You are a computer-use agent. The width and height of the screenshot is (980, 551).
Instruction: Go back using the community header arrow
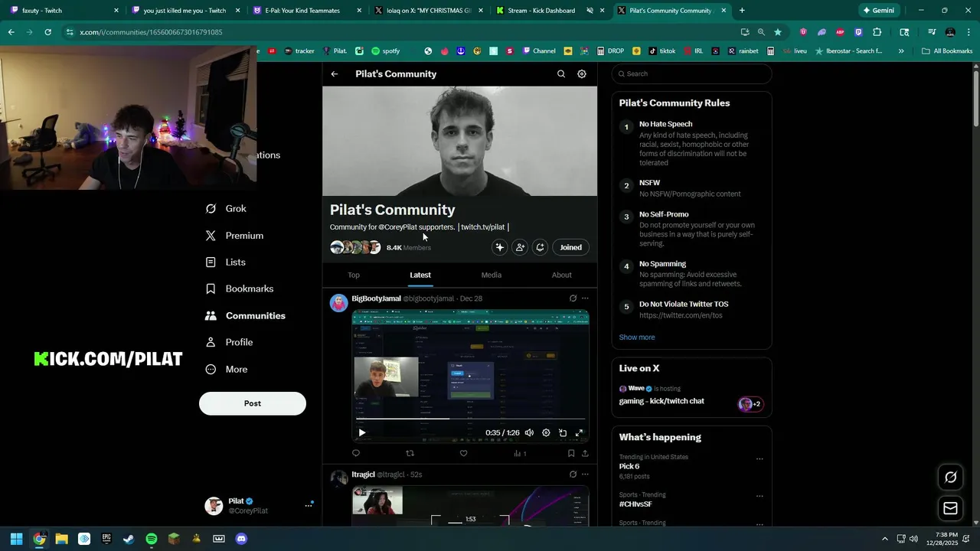[335, 74]
